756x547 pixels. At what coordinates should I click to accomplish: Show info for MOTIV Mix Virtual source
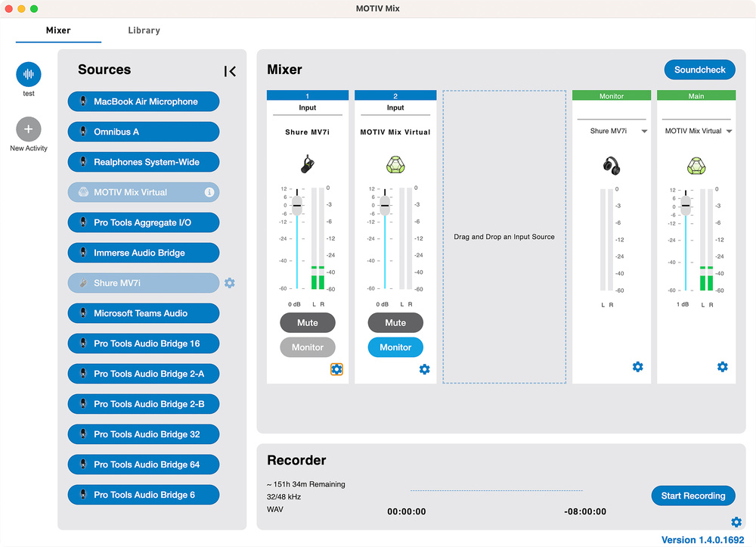[x=209, y=192]
